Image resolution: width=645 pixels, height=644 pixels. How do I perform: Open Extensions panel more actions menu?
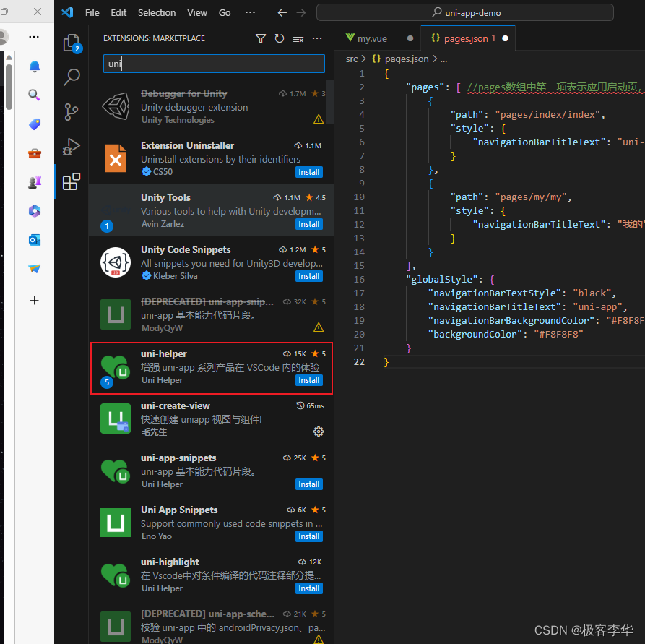pyautogui.click(x=317, y=38)
